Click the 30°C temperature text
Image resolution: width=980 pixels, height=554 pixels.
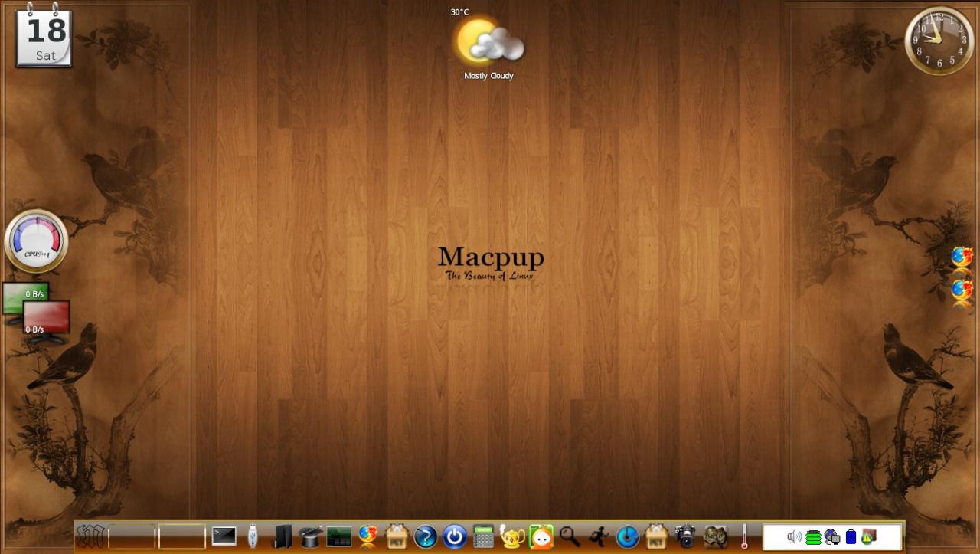[459, 12]
